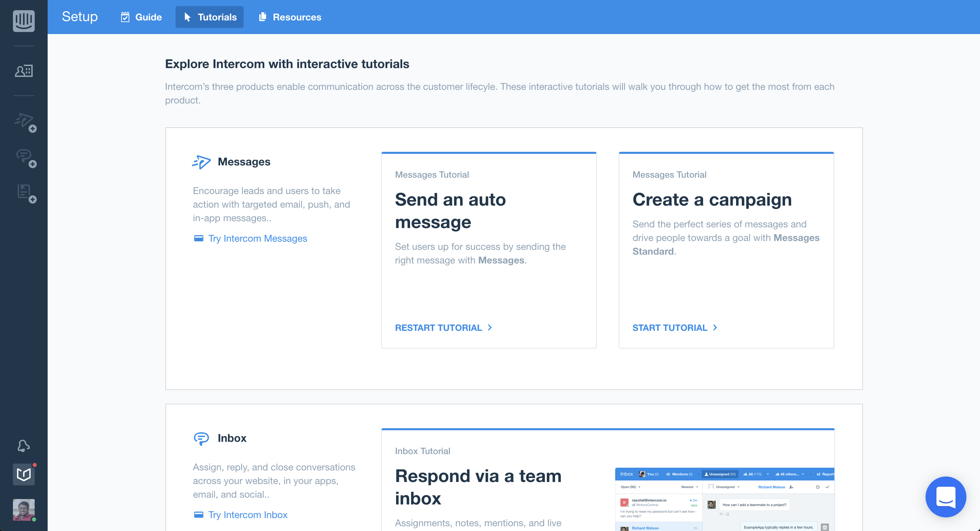The width and height of the screenshot is (980, 531).
Task: Open the notifications bell icon
Action: point(23,445)
